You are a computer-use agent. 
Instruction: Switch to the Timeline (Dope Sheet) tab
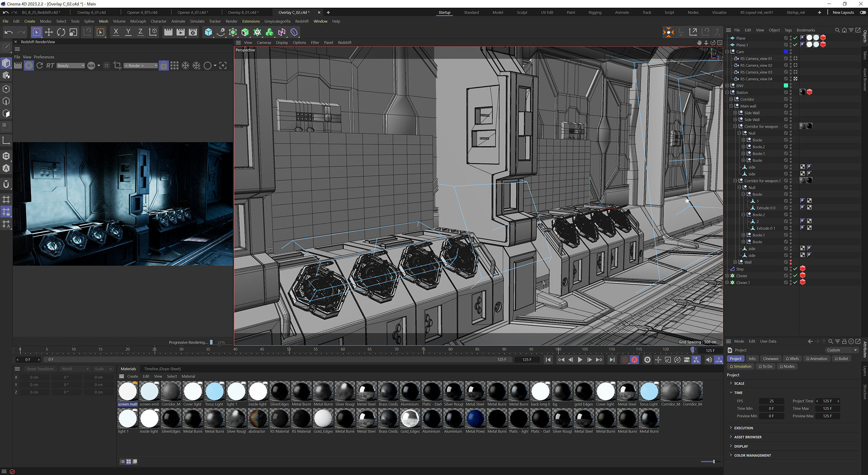(162, 369)
